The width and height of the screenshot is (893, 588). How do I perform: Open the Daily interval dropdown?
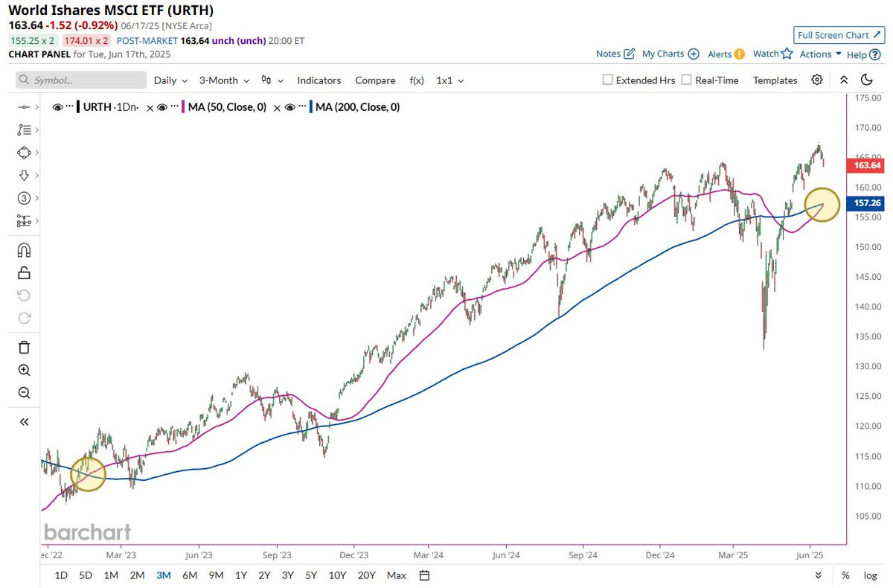pos(170,80)
